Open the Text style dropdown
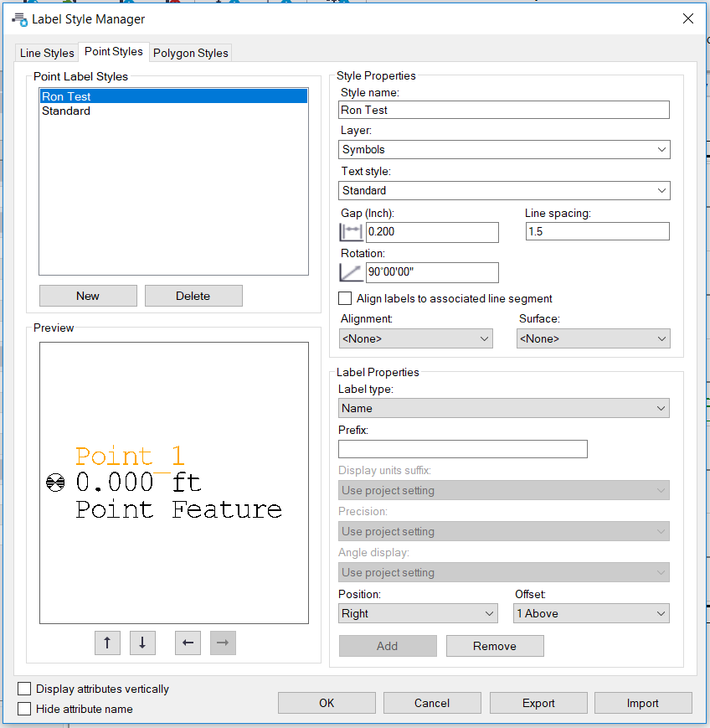Screen dimensions: 710x728 coord(504,190)
